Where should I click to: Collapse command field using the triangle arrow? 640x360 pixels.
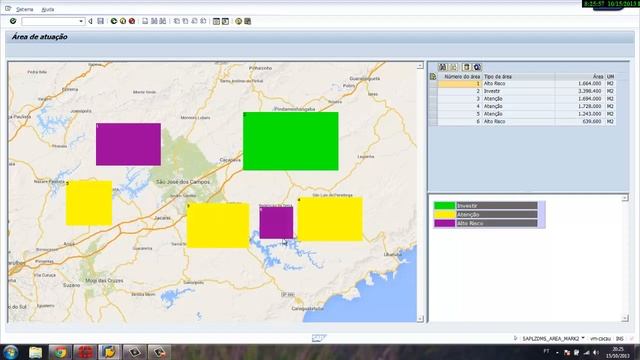[x=90, y=21]
